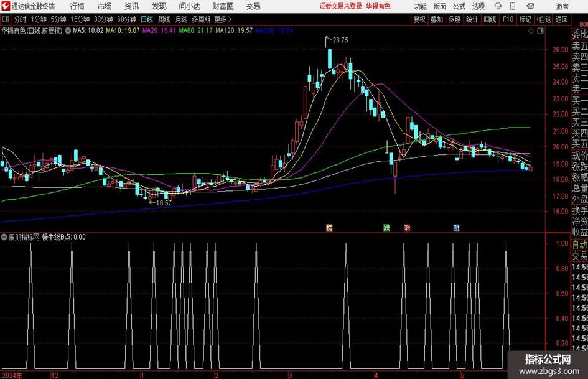
Task: Click the MA120: 19.57 indicator value
Action: click(234, 30)
